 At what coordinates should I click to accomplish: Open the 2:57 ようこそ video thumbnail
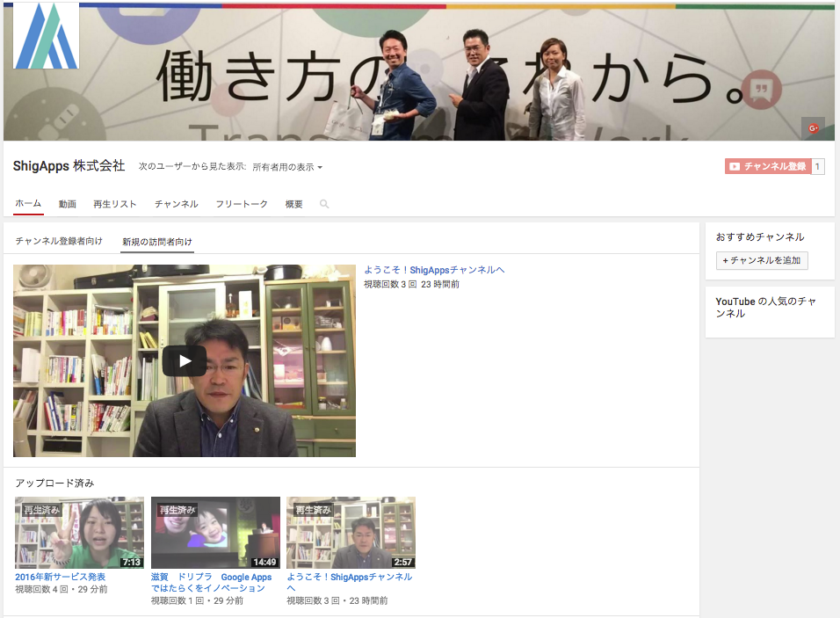(x=351, y=532)
